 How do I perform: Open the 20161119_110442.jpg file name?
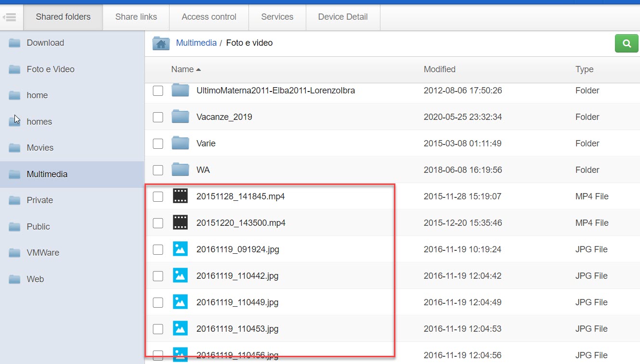click(237, 276)
